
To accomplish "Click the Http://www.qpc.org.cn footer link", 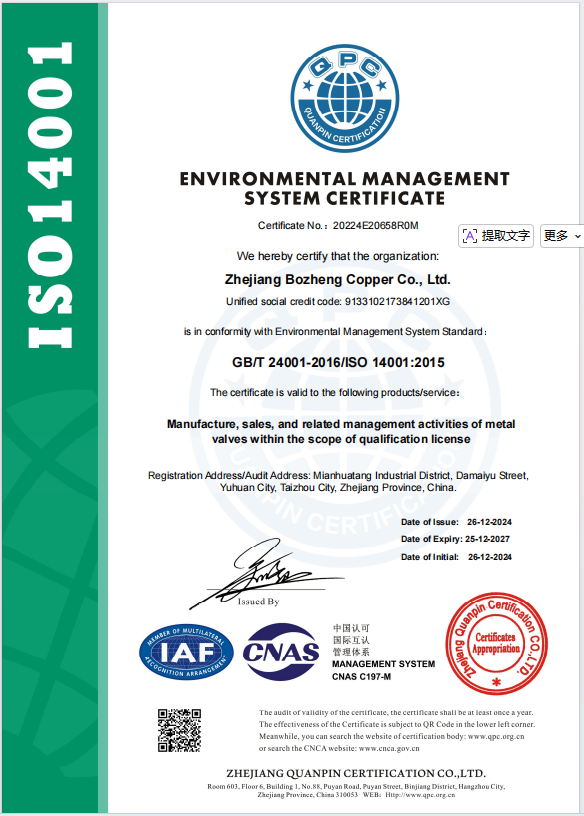I will [x=420, y=795].
